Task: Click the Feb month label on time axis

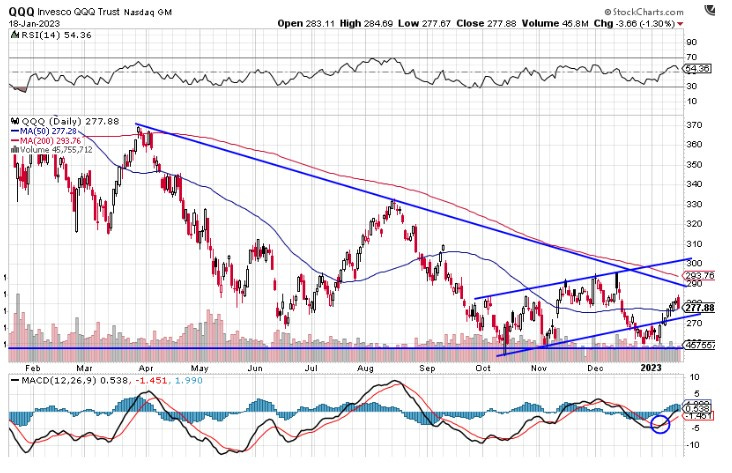Action: 33,368
